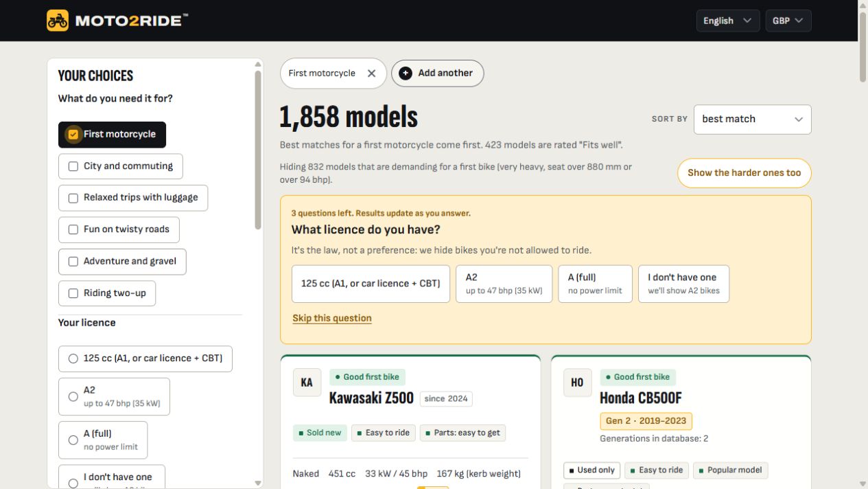Answer A2 up to 47 bhp in question panel
868x489 pixels.
pyautogui.click(x=504, y=284)
